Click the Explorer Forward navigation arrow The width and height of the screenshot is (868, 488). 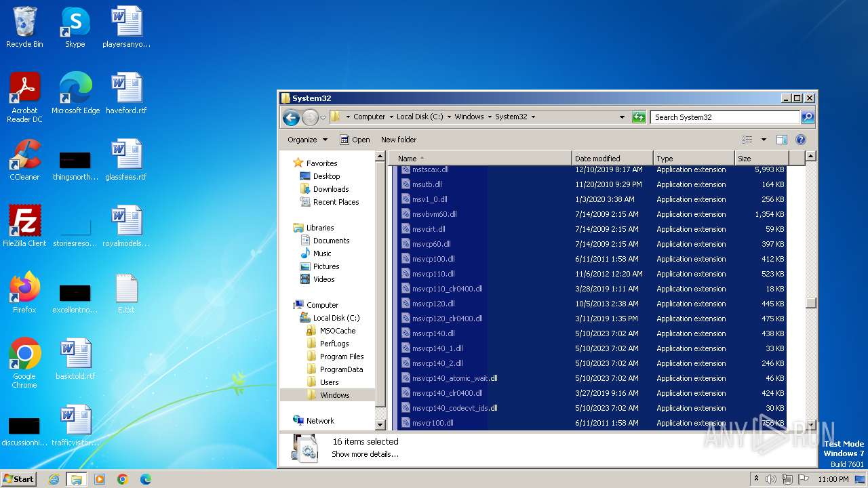pos(310,117)
